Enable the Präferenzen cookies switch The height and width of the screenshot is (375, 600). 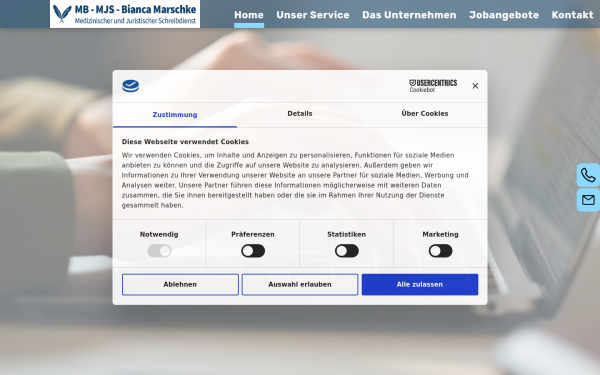tap(253, 251)
